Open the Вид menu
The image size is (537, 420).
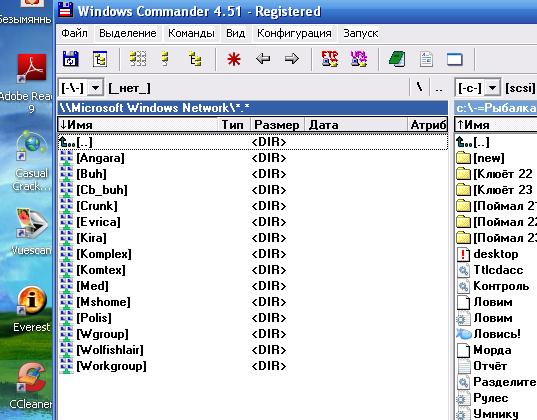pyautogui.click(x=236, y=33)
